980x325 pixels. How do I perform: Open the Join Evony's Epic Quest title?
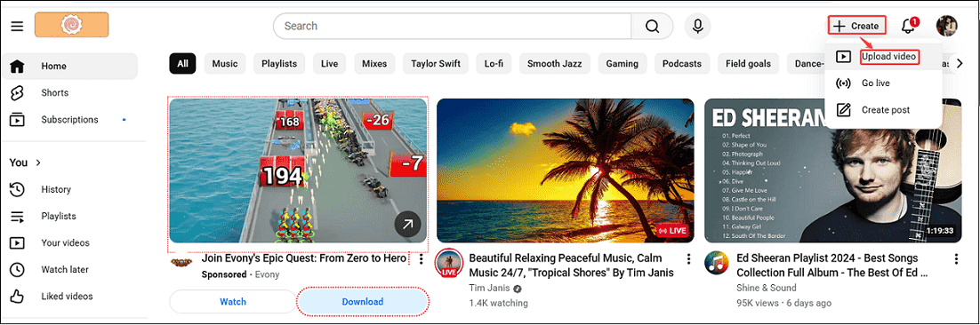(x=304, y=258)
